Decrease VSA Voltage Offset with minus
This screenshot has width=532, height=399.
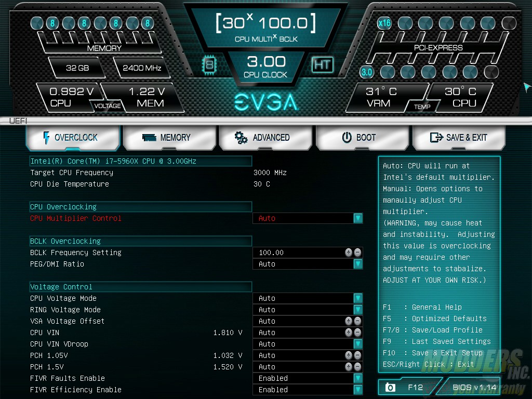click(357, 321)
